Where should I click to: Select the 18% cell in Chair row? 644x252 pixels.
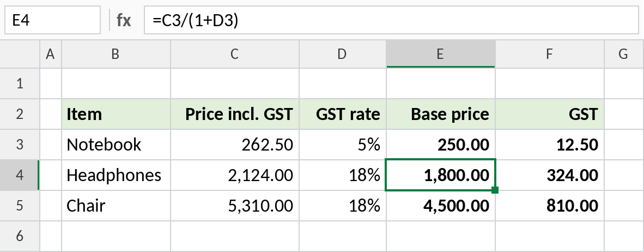click(x=343, y=206)
